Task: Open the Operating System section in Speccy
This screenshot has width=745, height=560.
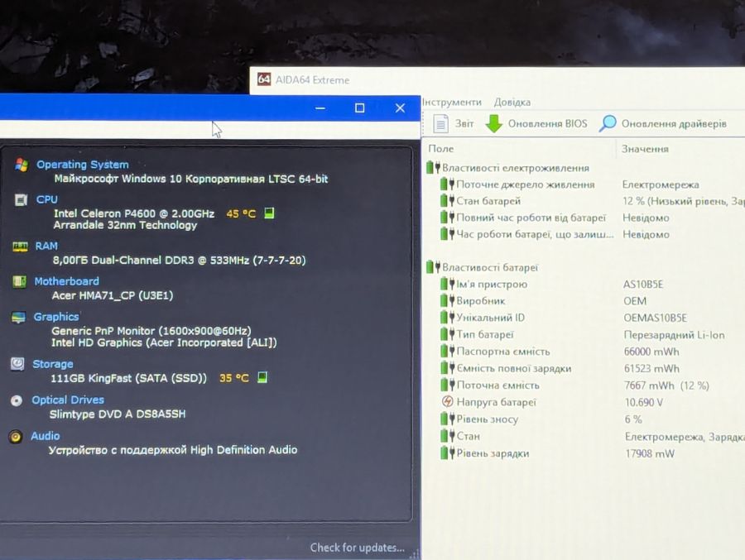Action: (82, 165)
